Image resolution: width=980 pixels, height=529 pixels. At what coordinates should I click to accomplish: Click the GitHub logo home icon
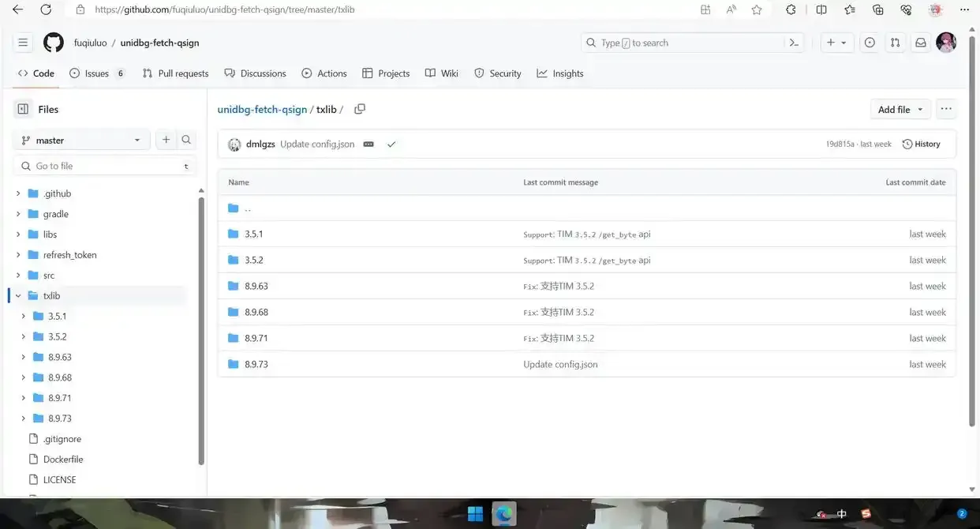point(53,43)
